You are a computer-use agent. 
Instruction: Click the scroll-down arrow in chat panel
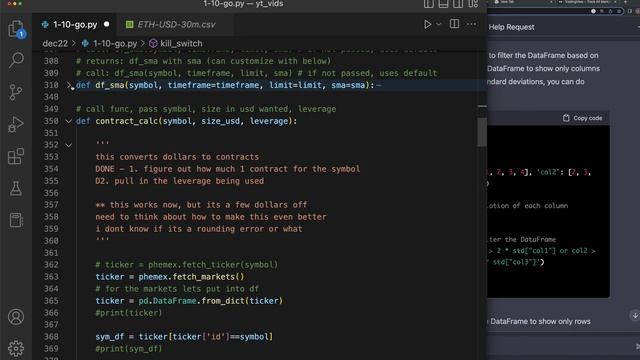pos(635,315)
